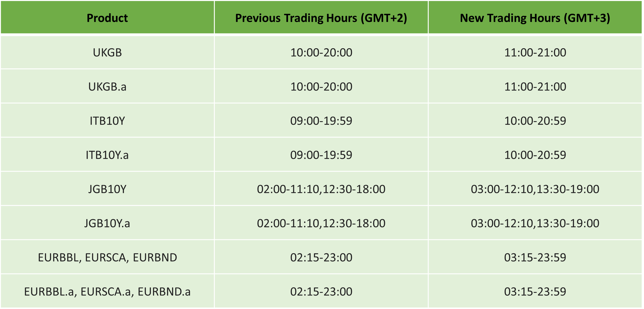Click the New Trading Hours (GMT+3) header

click(x=535, y=17)
